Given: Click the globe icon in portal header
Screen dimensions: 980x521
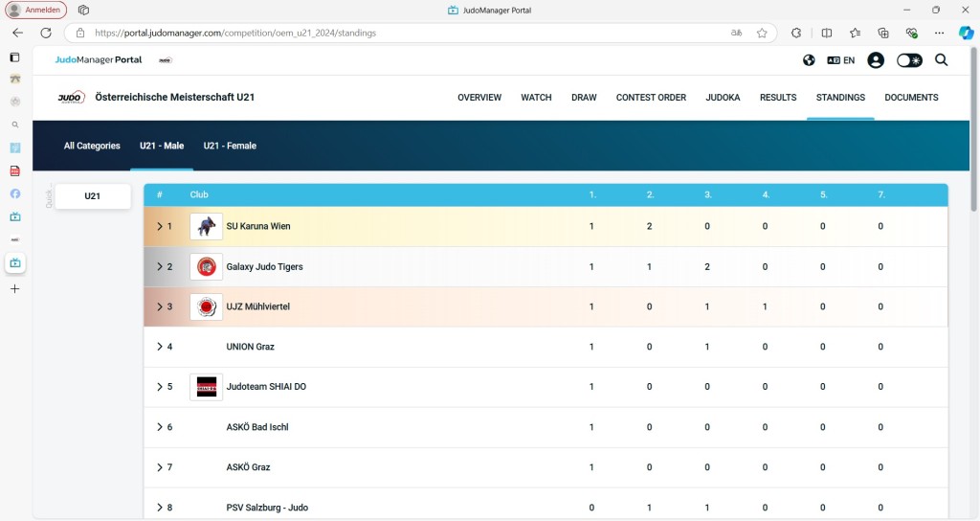Looking at the screenshot, I should (x=809, y=60).
